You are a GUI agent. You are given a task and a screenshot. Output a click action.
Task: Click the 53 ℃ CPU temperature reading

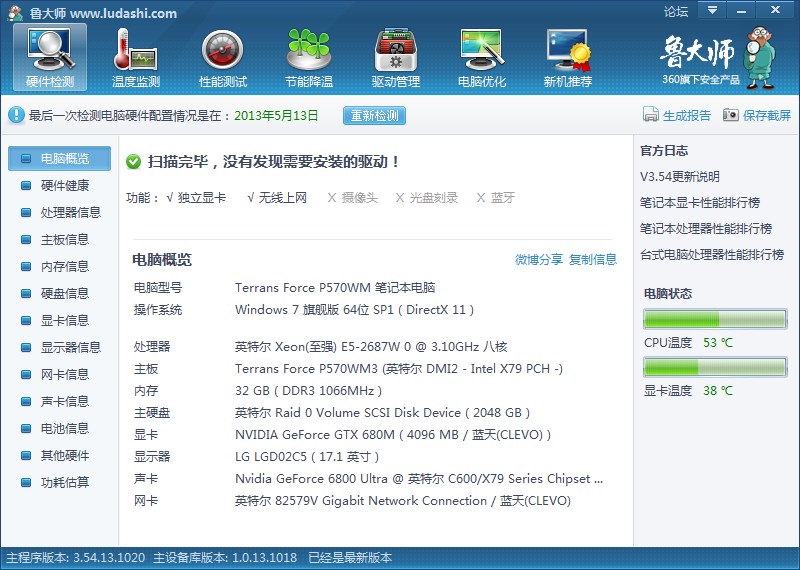point(717,342)
